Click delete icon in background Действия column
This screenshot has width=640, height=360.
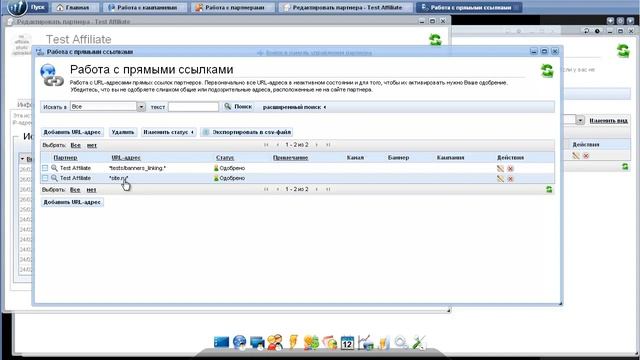click(x=586, y=156)
